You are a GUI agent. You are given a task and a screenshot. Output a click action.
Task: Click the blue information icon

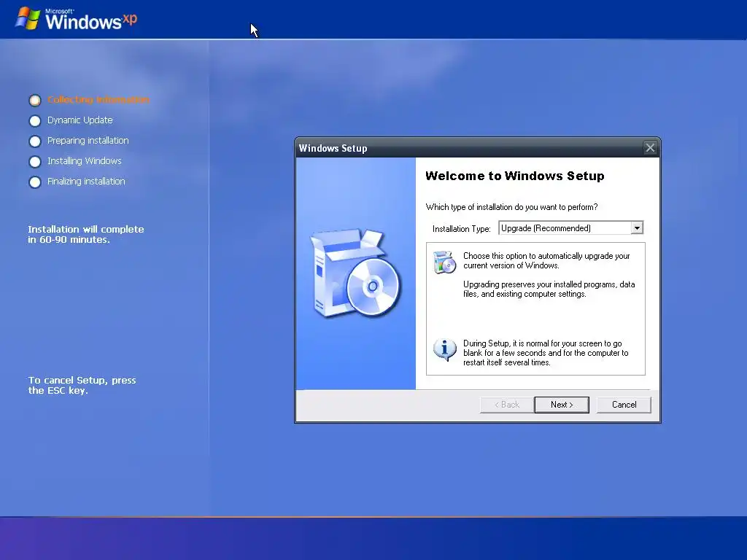[444, 351]
